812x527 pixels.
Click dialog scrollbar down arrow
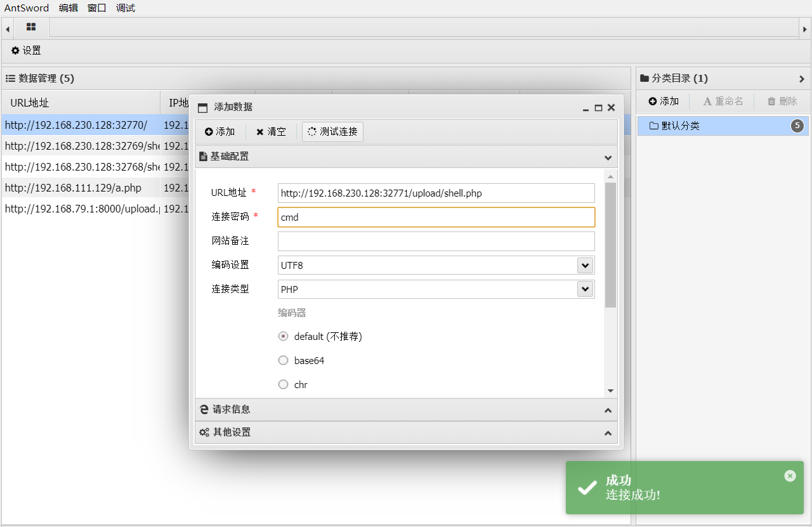610,391
